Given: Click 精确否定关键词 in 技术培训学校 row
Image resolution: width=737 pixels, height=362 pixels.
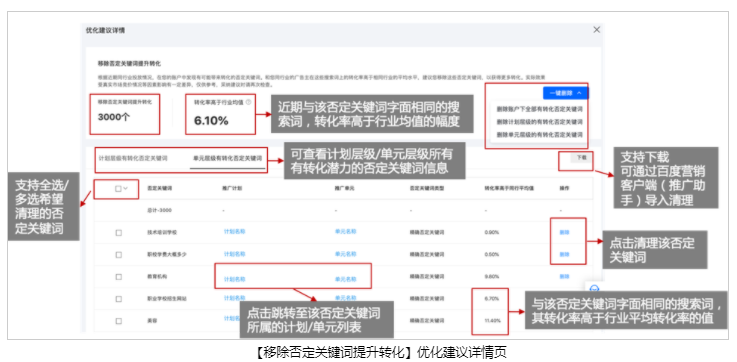Looking at the screenshot, I should point(427,232).
